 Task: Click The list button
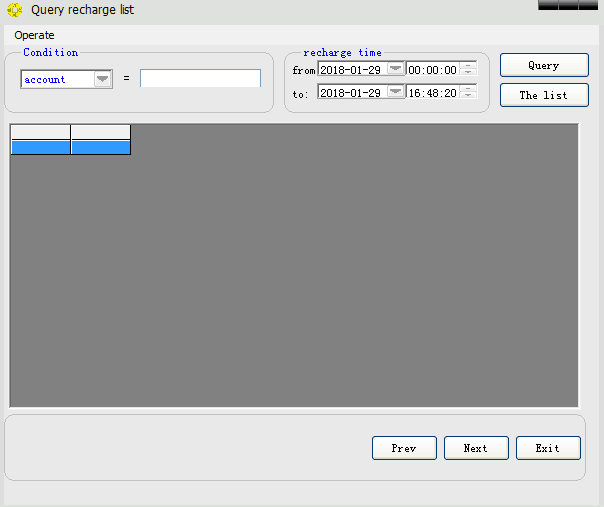[x=543, y=95]
